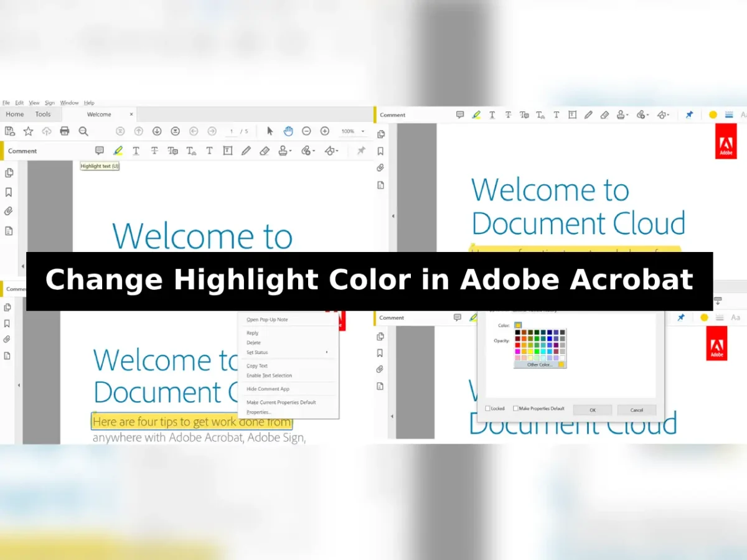The image size is (747, 560).
Task: Select the Underline text tool in the top-left window
Action: point(136,151)
